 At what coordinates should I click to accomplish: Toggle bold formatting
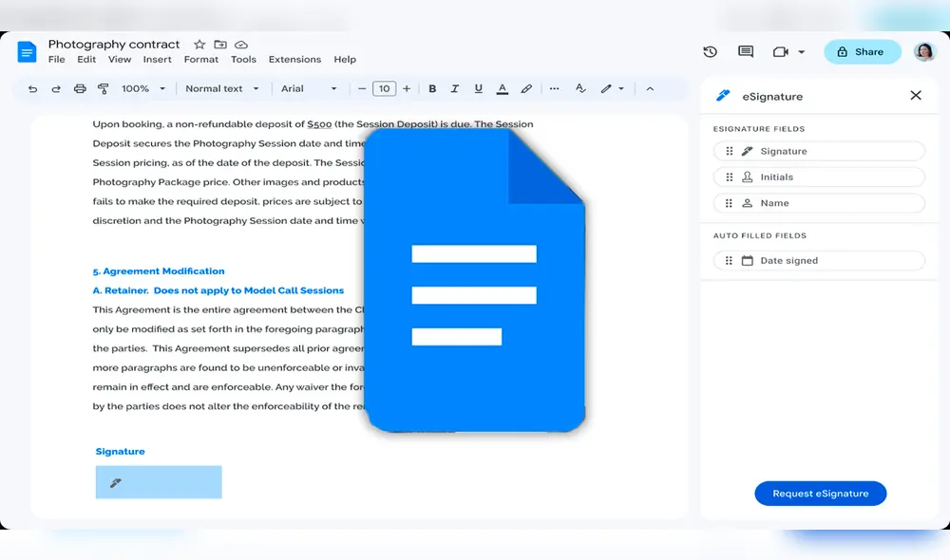pos(432,88)
